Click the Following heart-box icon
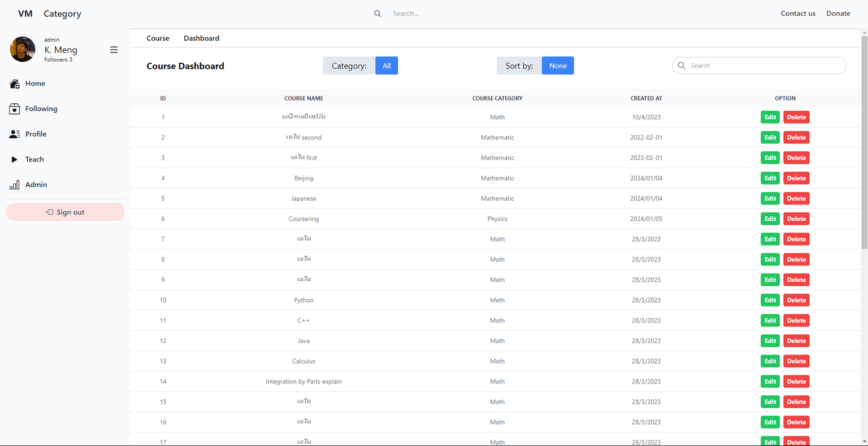 point(15,109)
